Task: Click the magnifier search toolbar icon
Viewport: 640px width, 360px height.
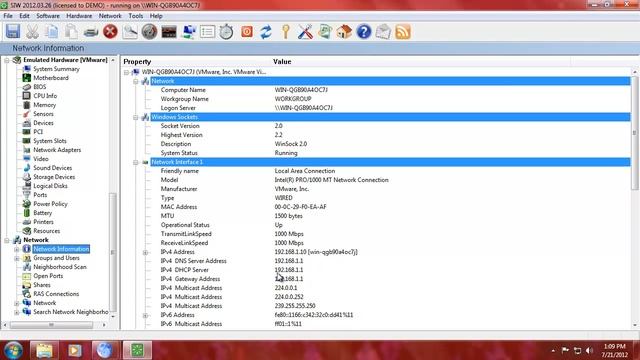Action: pos(130,31)
